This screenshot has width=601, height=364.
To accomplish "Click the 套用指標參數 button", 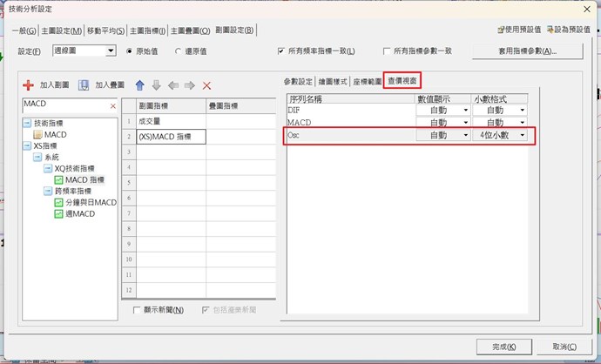I will click(x=526, y=51).
